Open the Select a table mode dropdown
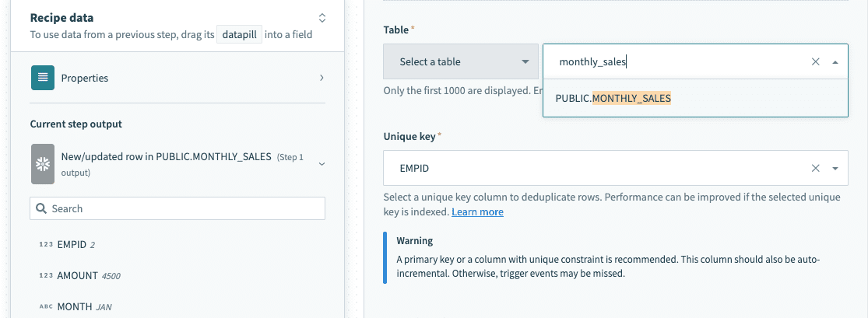The width and height of the screenshot is (868, 318). (460, 61)
